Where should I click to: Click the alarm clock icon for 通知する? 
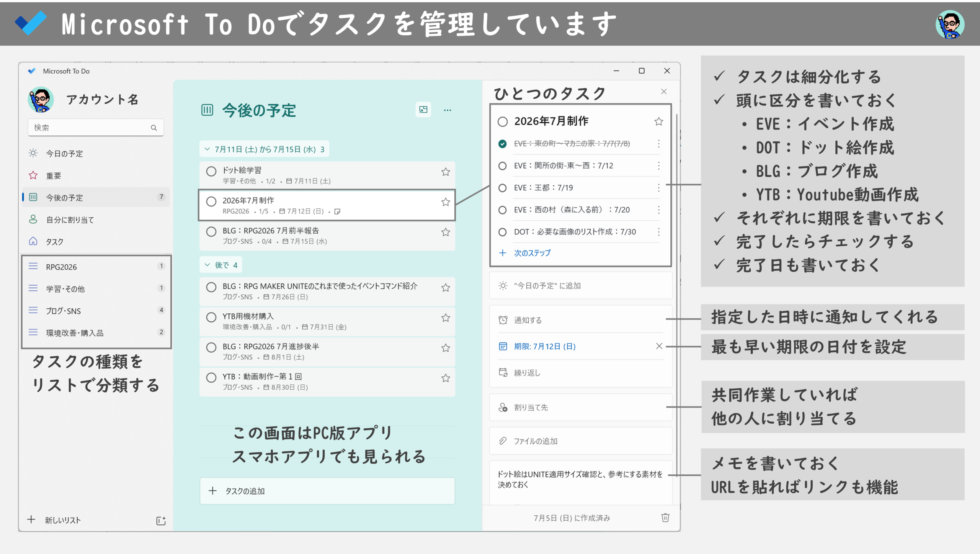pyautogui.click(x=503, y=320)
